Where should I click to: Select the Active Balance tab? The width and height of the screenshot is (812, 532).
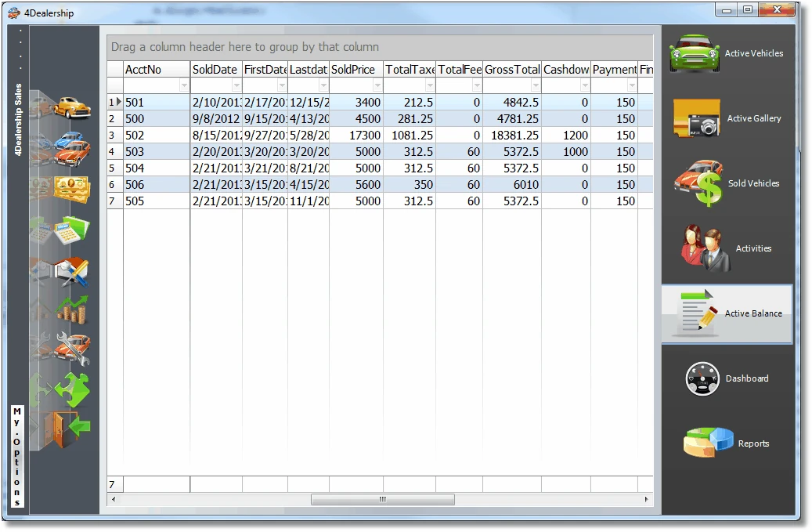(727, 313)
